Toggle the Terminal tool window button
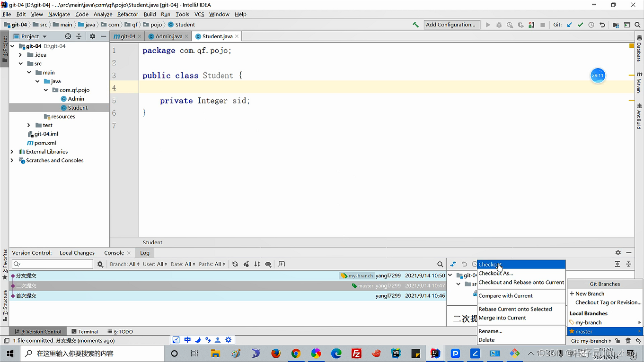644x362 pixels. (x=85, y=332)
